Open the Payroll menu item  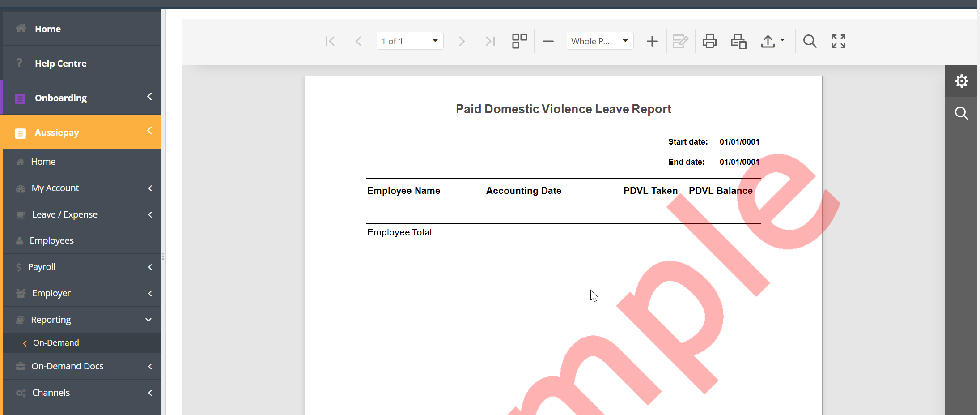[81, 267]
